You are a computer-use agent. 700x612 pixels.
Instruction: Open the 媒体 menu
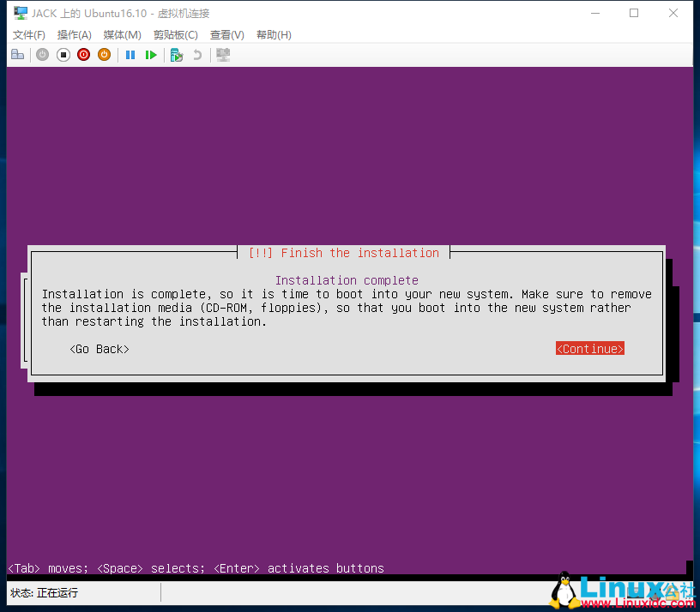click(x=121, y=34)
